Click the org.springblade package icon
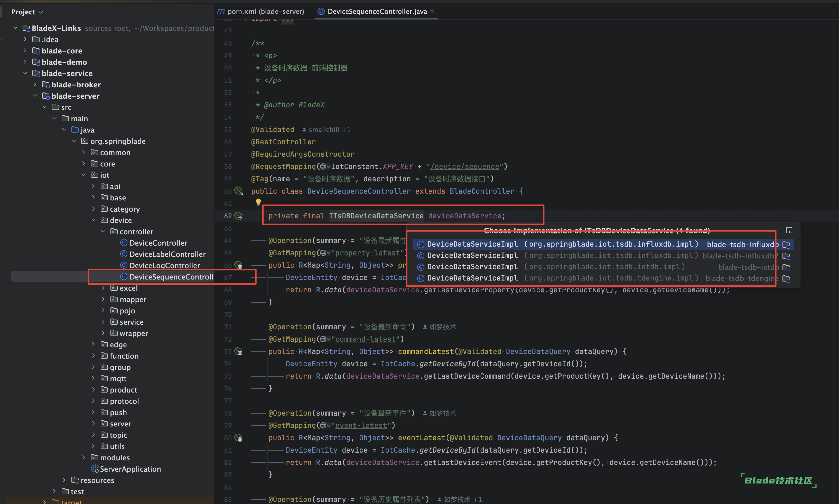The height and width of the screenshot is (504, 839). [x=85, y=141]
